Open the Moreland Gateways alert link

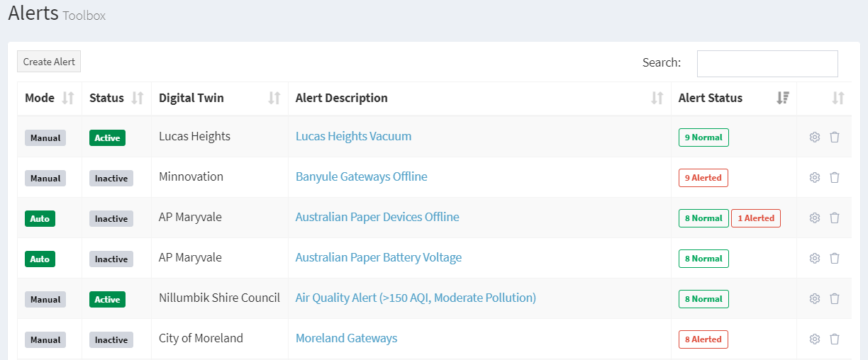pyautogui.click(x=346, y=339)
